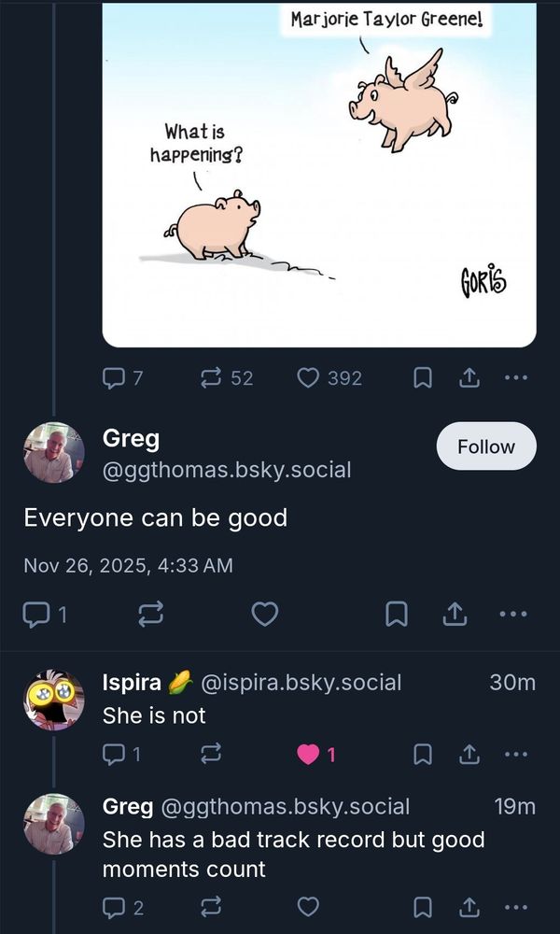Repost the cartoon post with 52 reposts
Viewport: 560px width, 934px height.
click(x=227, y=377)
